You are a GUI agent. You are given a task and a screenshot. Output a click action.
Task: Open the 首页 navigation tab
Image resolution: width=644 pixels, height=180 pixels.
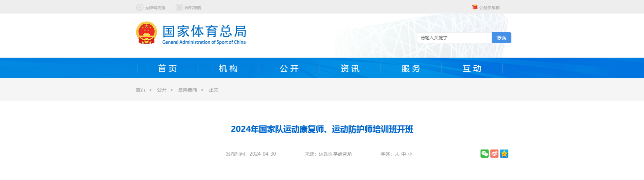point(168,68)
